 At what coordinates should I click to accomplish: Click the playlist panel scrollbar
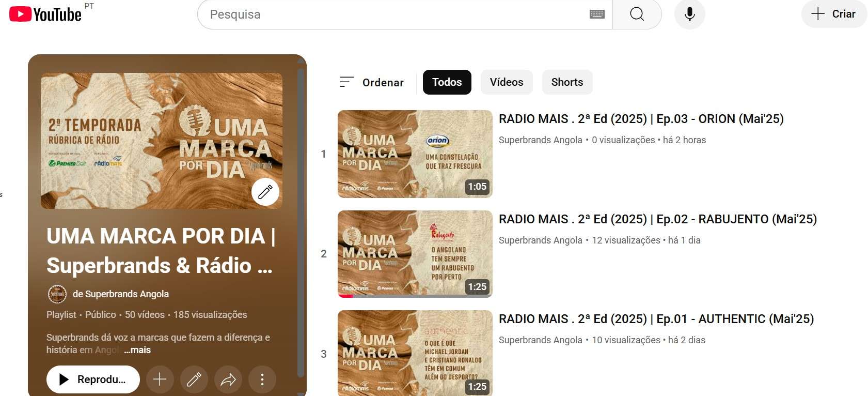[x=301, y=222]
